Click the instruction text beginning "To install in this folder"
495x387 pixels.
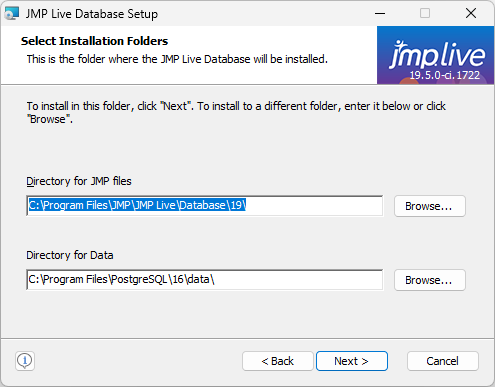(236, 112)
